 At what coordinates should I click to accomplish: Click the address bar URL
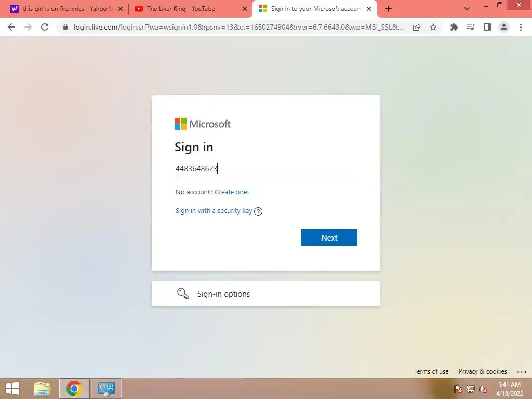click(x=238, y=27)
